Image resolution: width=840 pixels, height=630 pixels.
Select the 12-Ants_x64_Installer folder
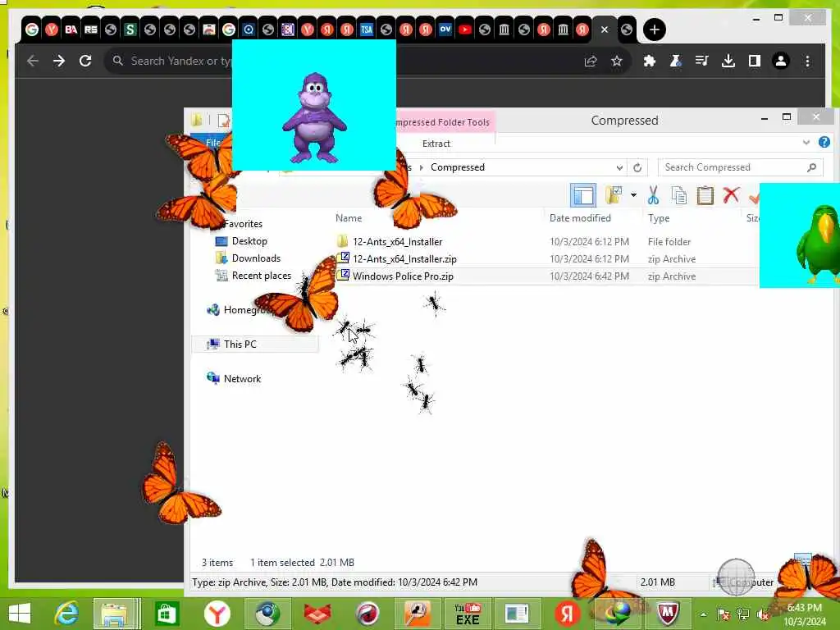398,242
